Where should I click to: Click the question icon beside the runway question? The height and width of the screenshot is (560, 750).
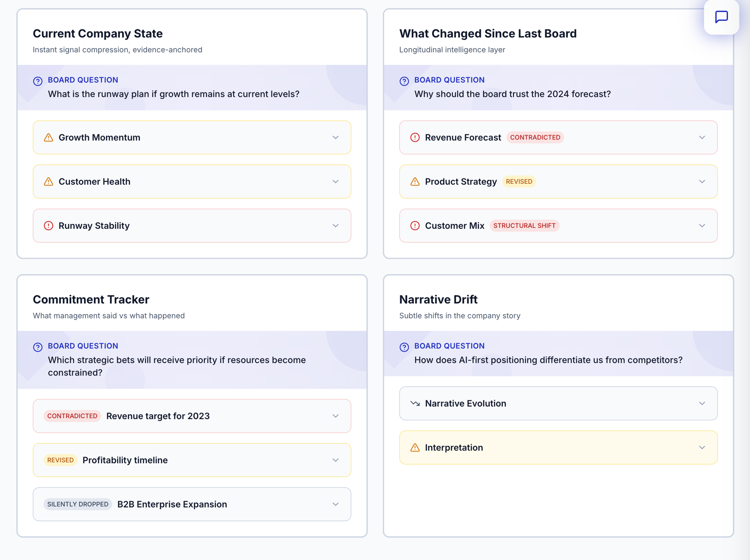click(38, 81)
